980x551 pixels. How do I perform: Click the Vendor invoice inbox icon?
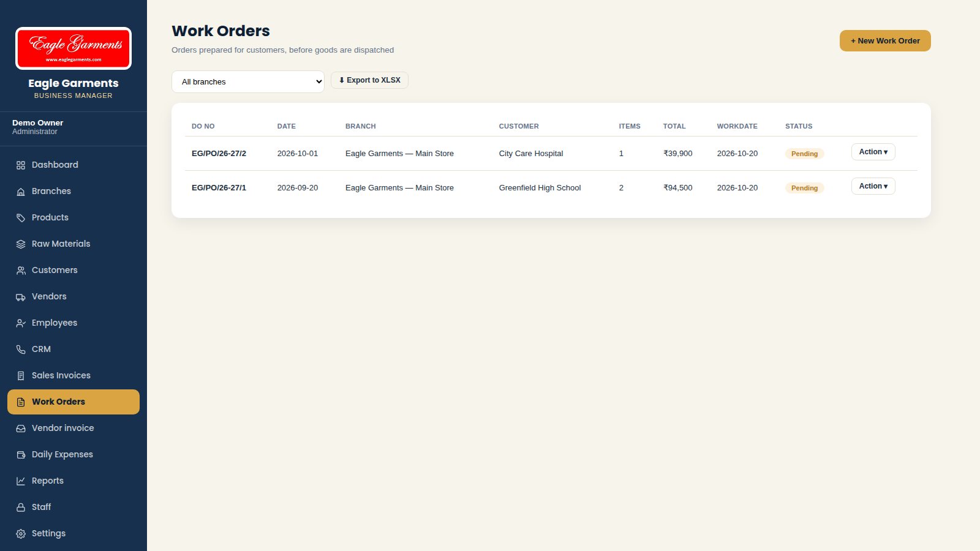pyautogui.click(x=21, y=429)
